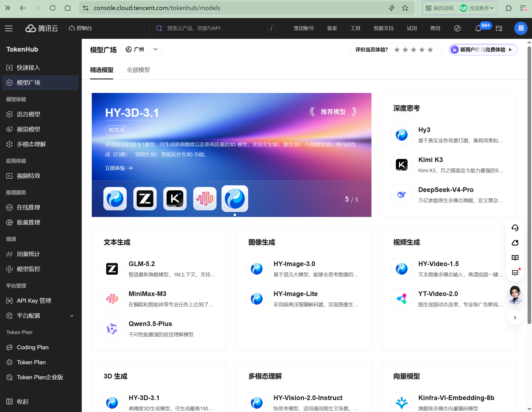Open the HY-Image-Lite model

(x=304, y=299)
